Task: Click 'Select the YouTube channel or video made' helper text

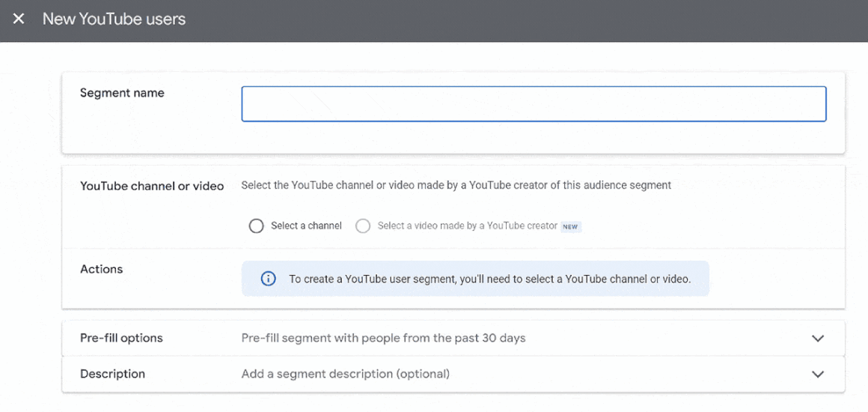Action: point(456,185)
